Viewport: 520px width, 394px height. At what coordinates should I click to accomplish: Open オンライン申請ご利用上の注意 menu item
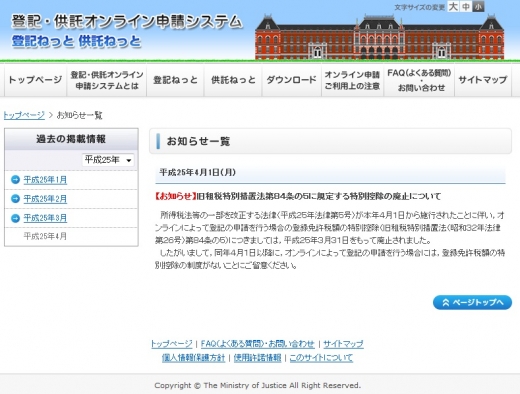coord(352,80)
